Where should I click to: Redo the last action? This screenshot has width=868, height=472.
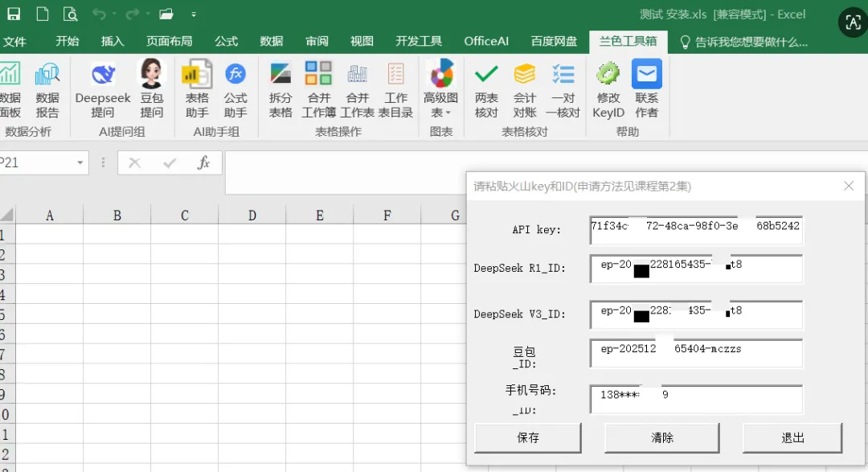(132, 14)
